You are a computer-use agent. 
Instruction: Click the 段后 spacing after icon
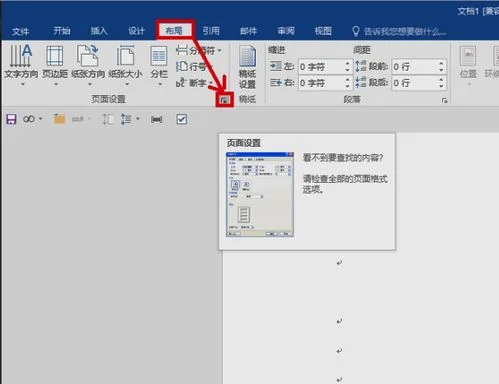tap(360, 82)
